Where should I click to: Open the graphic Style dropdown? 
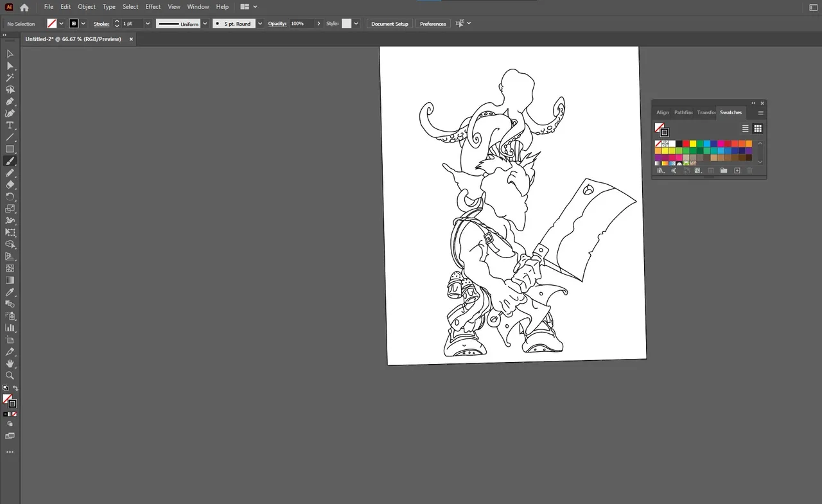[356, 24]
